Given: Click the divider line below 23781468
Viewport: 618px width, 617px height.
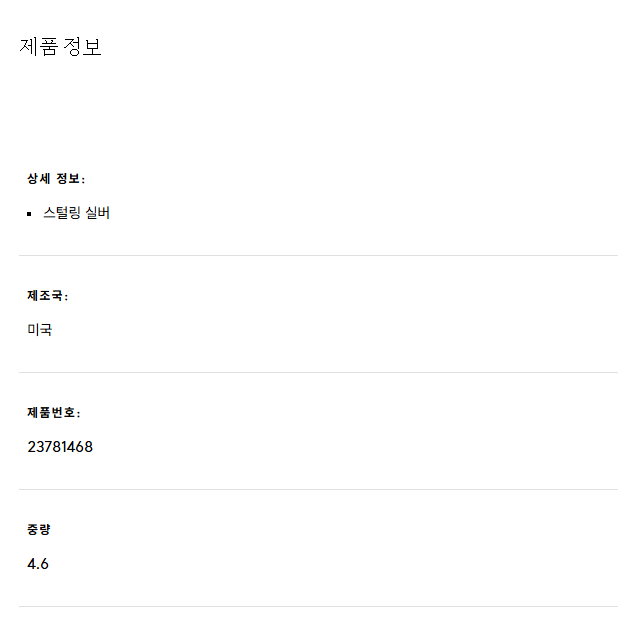Looking at the screenshot, I should point(318,489).
